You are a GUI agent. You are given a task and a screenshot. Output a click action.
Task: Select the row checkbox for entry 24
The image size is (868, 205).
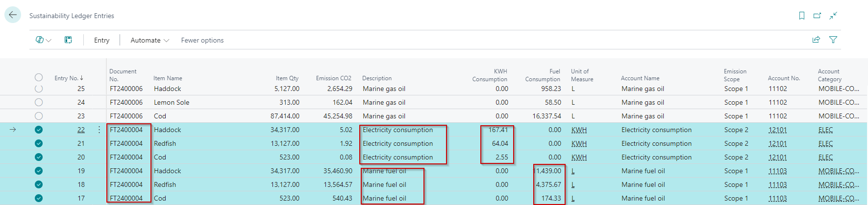[39, 102]
